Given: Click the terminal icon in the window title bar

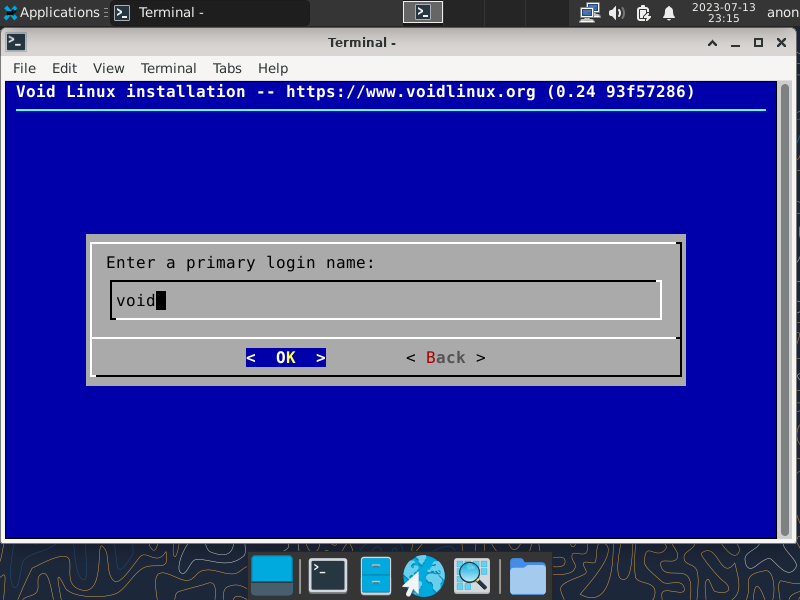Looking at the screenshot, I should point(16,42).
